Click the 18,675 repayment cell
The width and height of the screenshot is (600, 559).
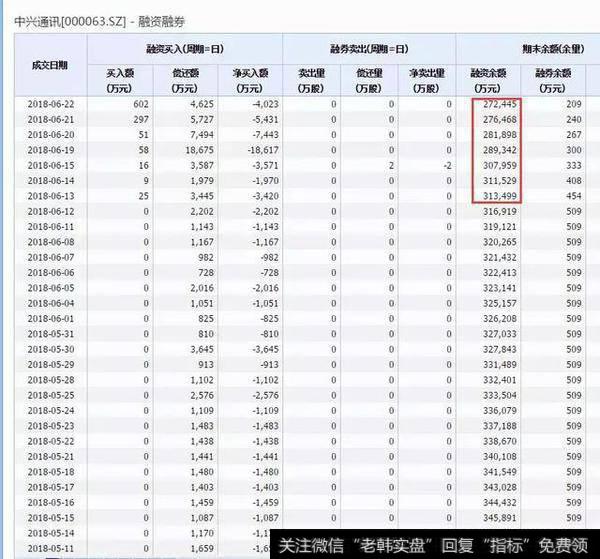click(199, 150)
